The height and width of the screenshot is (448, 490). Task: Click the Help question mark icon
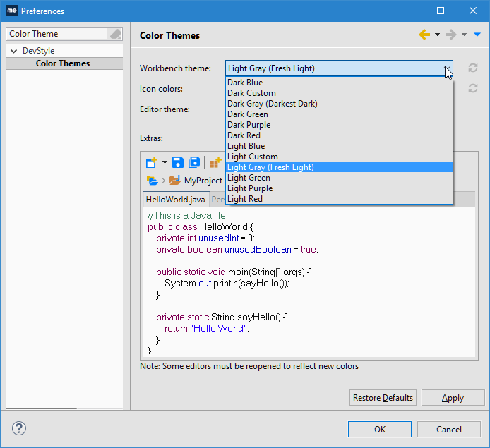point(19,428)
